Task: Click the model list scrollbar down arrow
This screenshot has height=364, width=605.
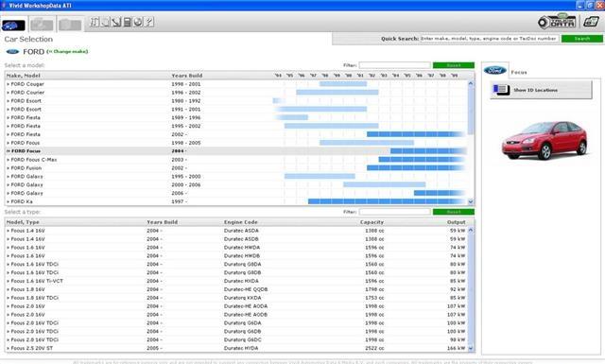Action: point(471,201)
